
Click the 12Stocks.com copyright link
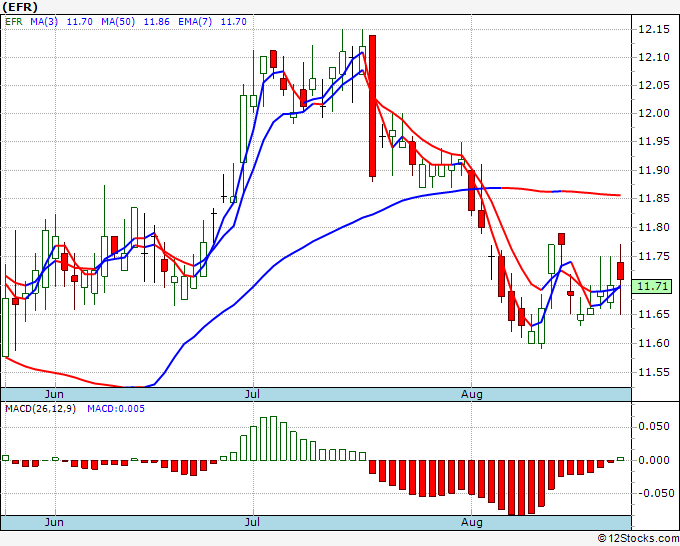(x=638, y=538)
